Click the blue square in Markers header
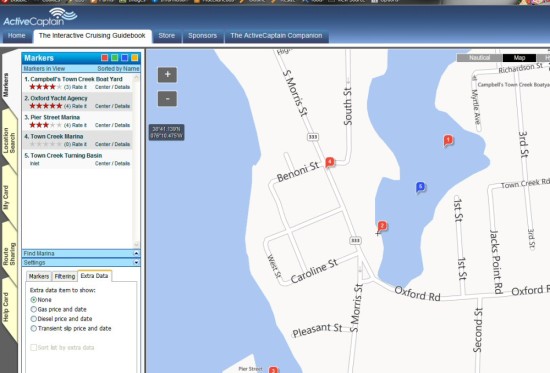Image resolution: width=550 pixels, height=373 pixels. (x=125, y=58)
